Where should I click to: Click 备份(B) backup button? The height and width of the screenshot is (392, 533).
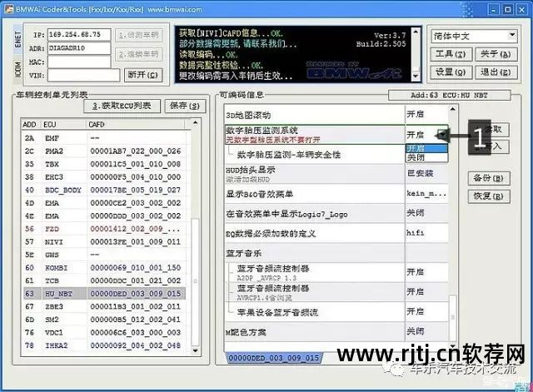coord(489,178)
